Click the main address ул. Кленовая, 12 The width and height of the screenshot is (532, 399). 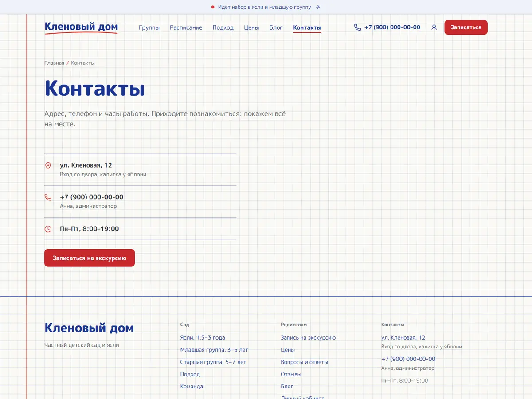pos(86,165)
